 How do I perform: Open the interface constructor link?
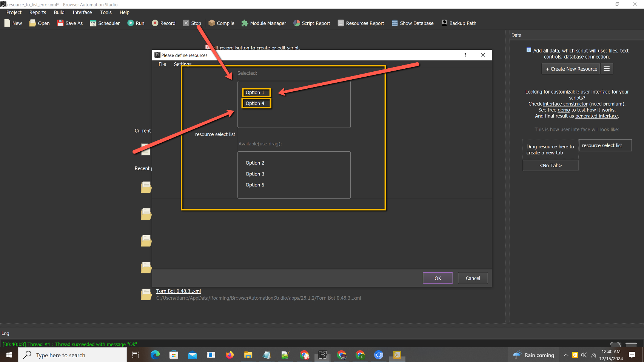[x=565, y=104]
